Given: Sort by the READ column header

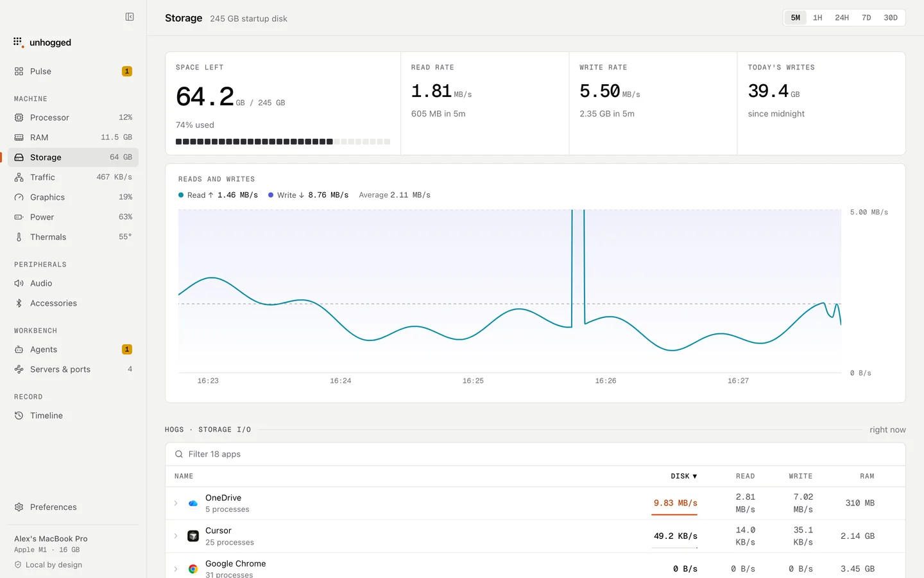Looking at the screenshot, I should click(x=745, y=477).
